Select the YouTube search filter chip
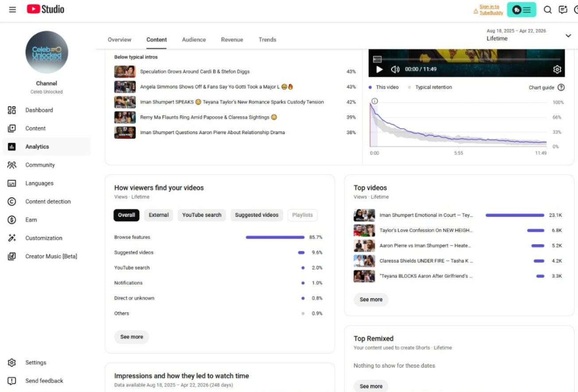Screen dimensions: 578x392 pos(202,215)
